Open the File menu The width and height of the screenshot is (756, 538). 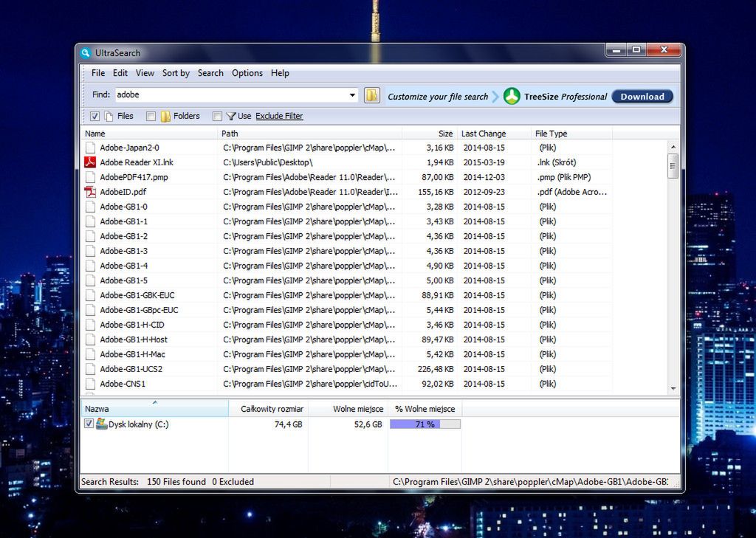coord(98,73)
